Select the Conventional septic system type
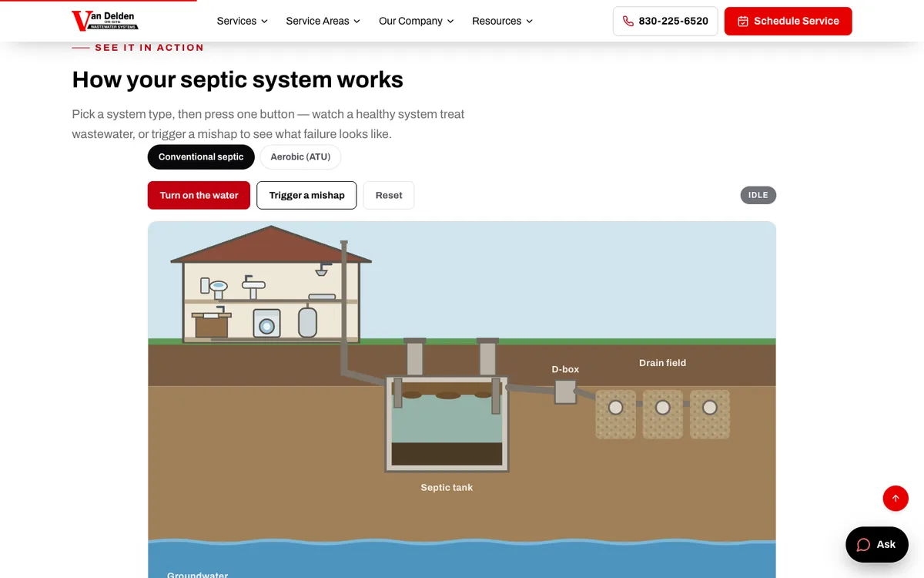 (x=201, y=156)
